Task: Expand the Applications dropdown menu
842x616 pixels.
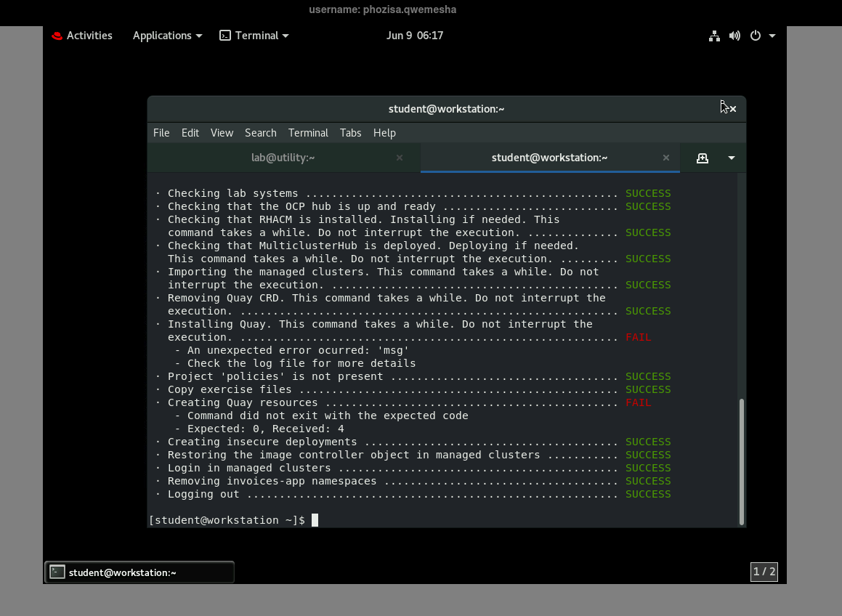Action: click(x=167, y=36)
